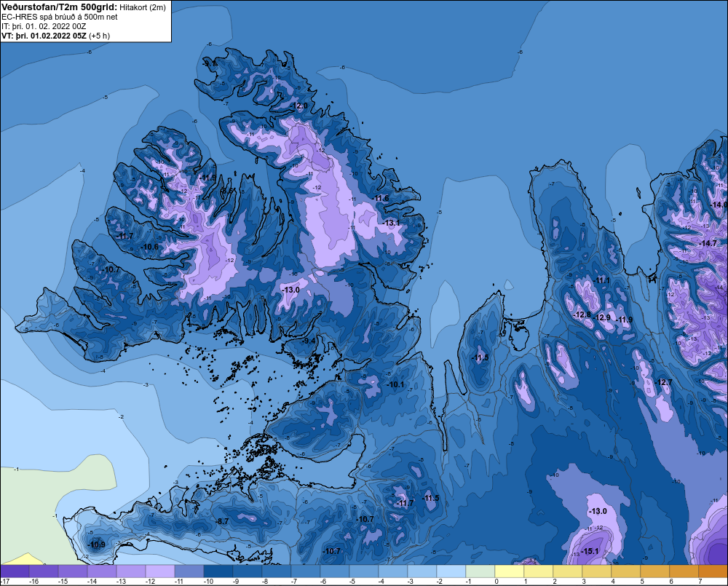Select pale green legend swatch between -1 and 0

[480, 571]
